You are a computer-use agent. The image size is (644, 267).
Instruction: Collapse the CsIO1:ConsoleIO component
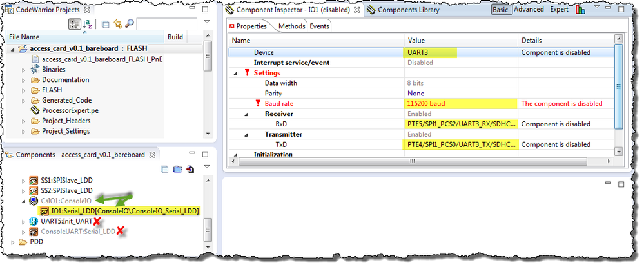pyautogui.click(x=23, y=201)
